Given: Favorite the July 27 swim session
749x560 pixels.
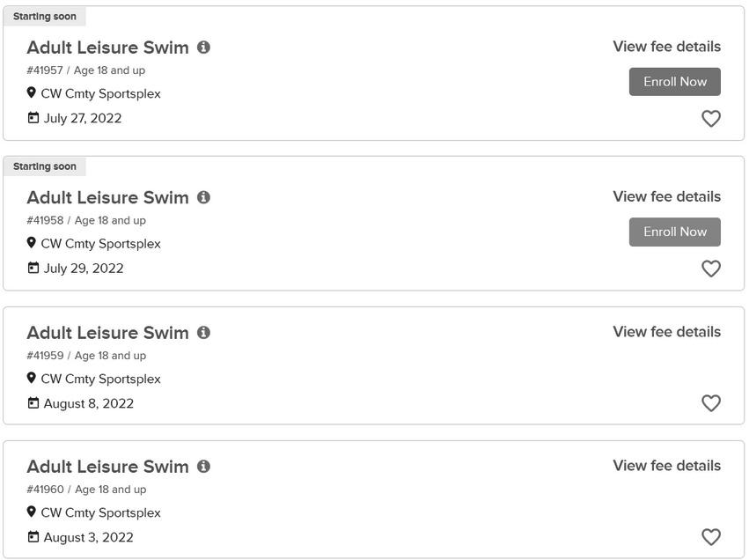Looking at the screenshot, I should click(x=710, y=119).
